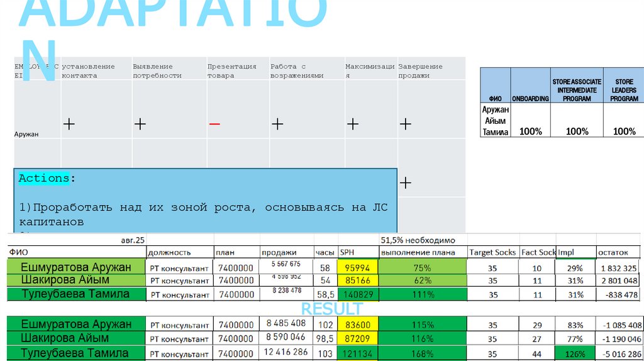
Task: Select the 62% plan completion cell
Action: 422,280
